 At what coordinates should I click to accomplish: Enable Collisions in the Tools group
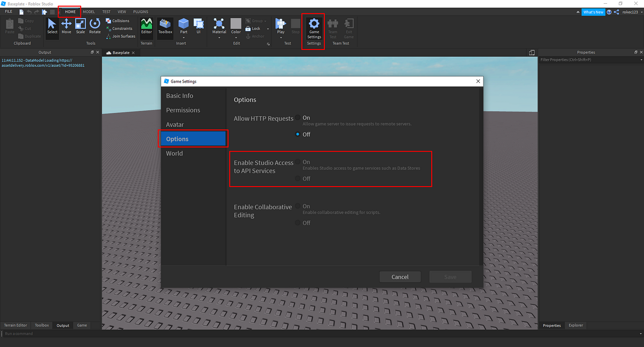(x=119, y=21)
